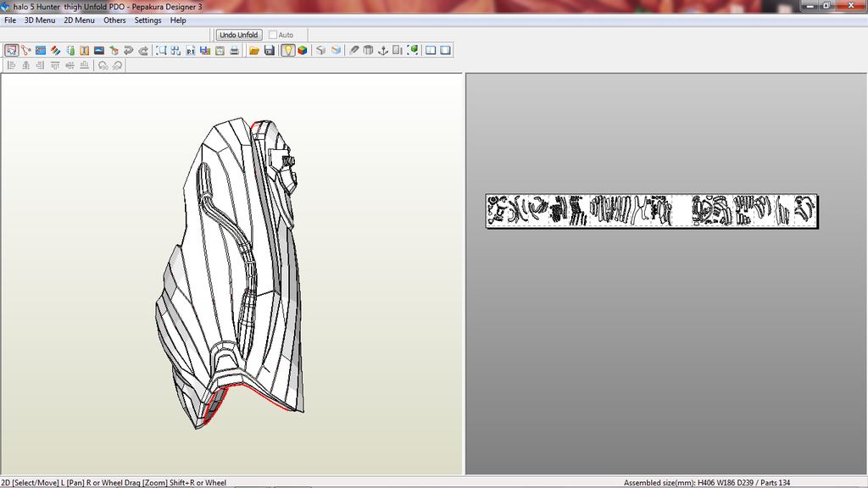Screen dimensions: 868x488
Task: Open the Settings menu
Action: (x=147, y=20)
